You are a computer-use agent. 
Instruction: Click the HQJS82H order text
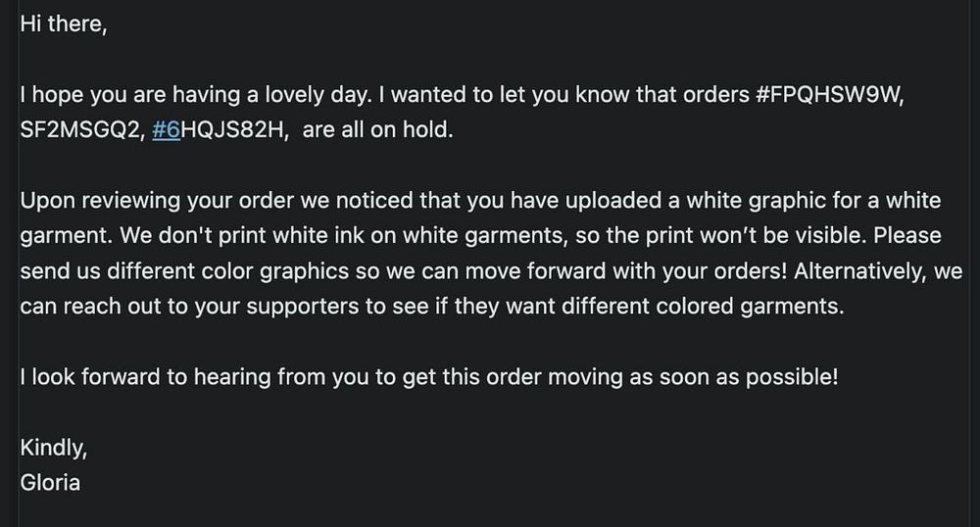[234, 130]
